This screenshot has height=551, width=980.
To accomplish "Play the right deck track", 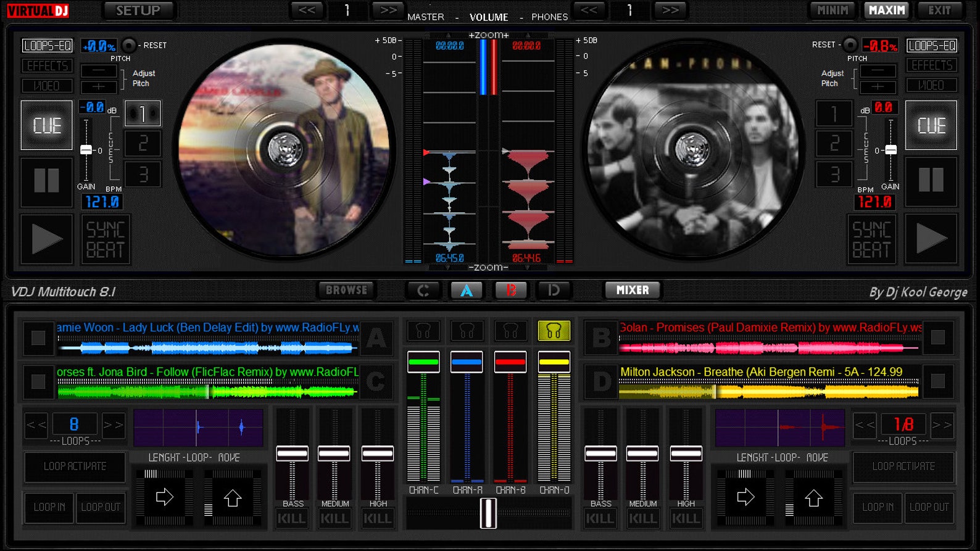I will 931,239.
